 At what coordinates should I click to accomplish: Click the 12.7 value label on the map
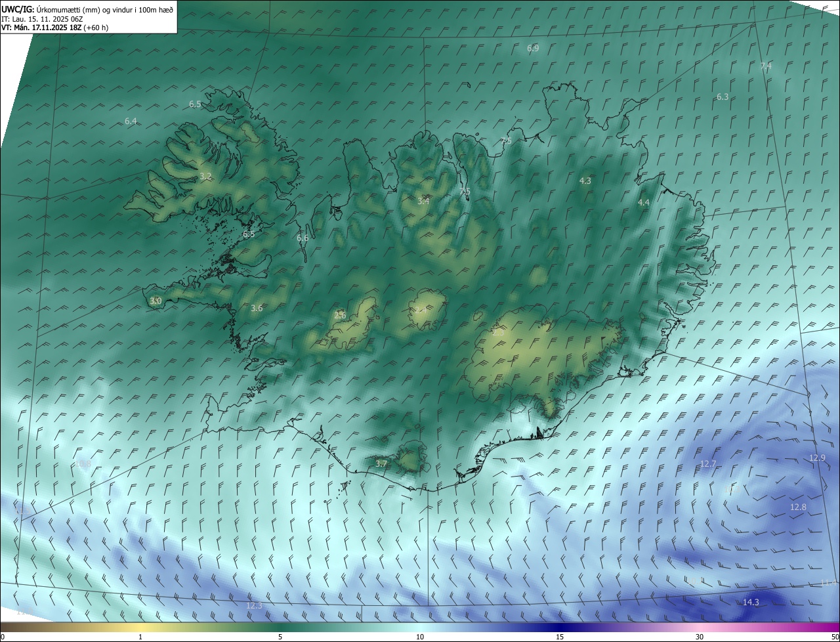point(708,464)
